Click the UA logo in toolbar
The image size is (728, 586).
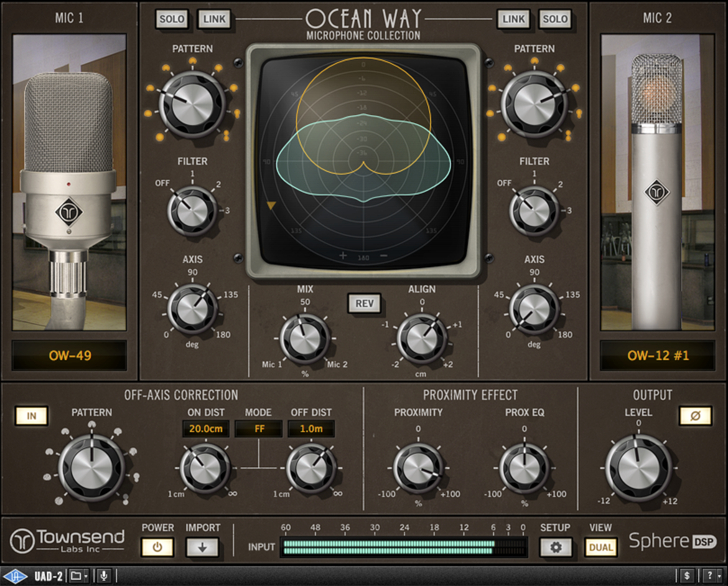tap(16, 577)
